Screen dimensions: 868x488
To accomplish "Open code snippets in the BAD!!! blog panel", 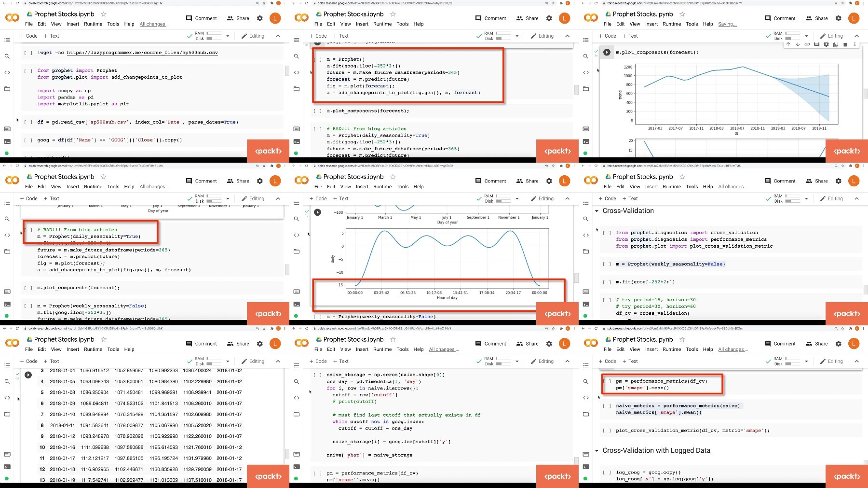I will coord(7,235).
